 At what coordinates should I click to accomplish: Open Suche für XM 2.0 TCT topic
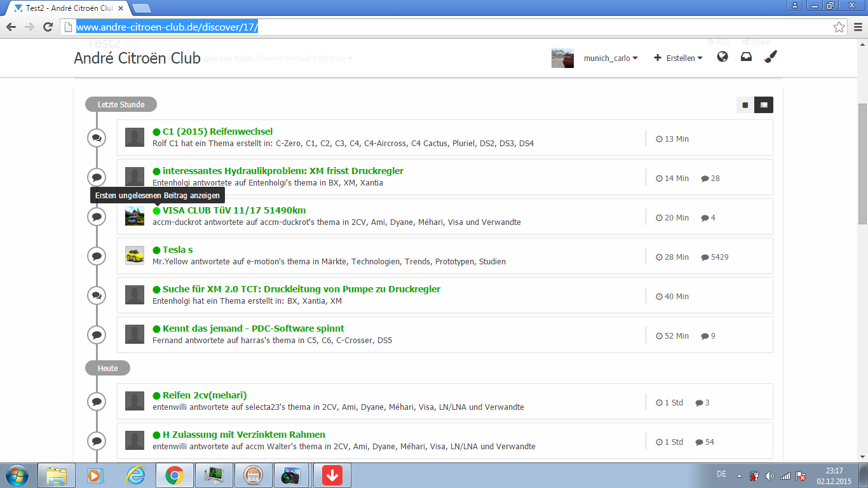301,289
